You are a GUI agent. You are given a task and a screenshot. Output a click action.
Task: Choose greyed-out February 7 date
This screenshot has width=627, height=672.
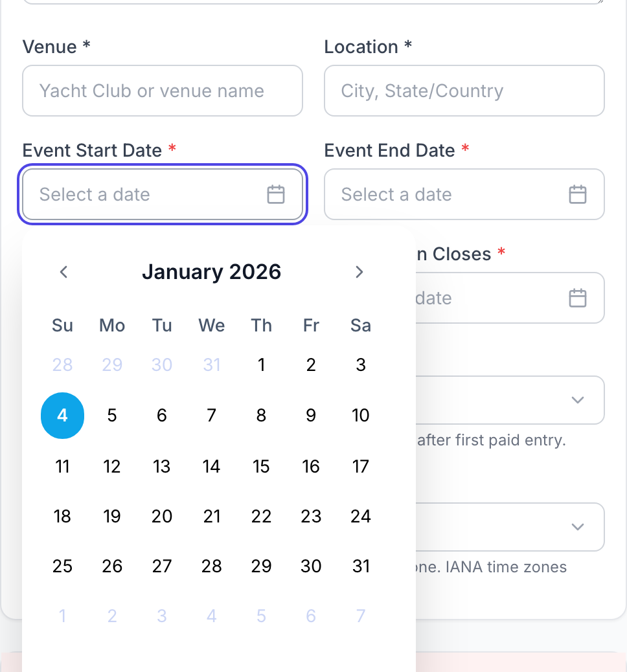[361, 616]
